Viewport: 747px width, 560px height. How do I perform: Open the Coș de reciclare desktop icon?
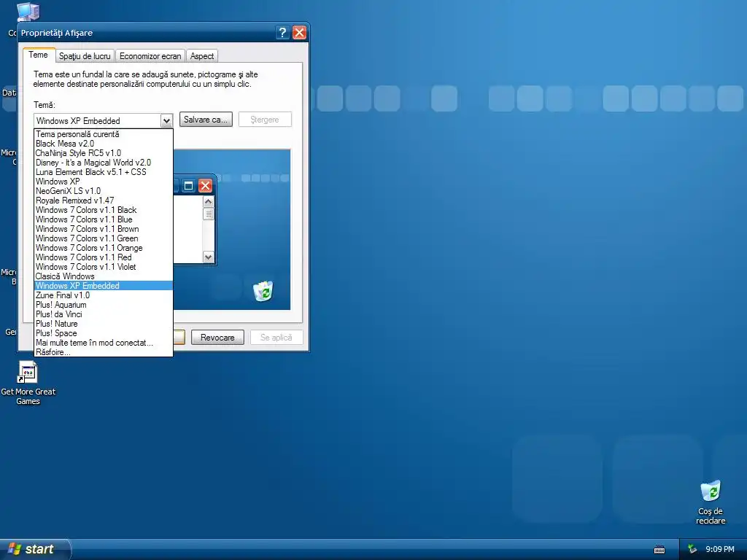tap(711, 502)
